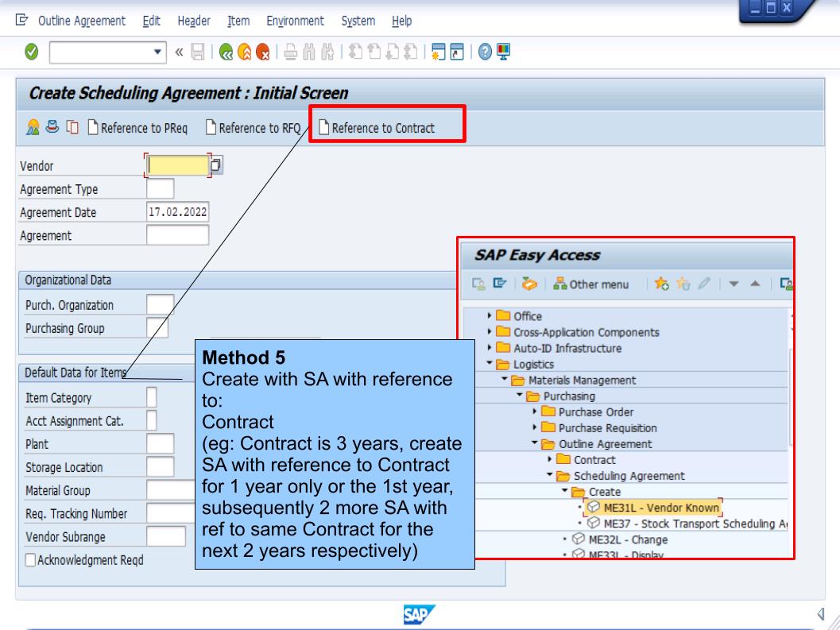This screenshot has width=840, height=630.
Task: Click the Save diskette icon
Action: click(x=198, y=52)
